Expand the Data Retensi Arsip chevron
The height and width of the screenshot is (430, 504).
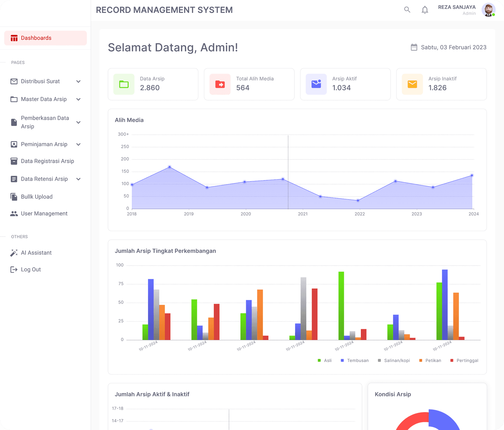tap(78, 179)
